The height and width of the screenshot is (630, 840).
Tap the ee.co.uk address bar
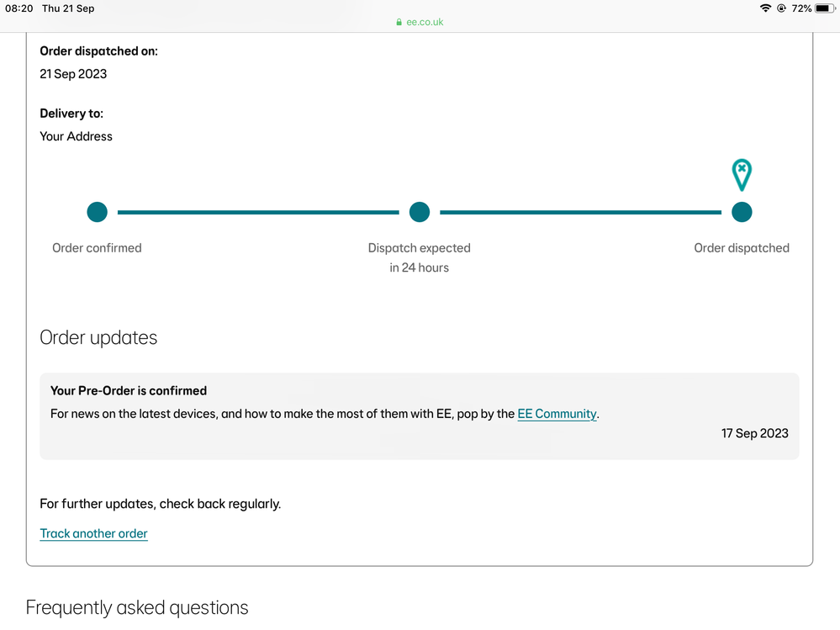[424, 23]
